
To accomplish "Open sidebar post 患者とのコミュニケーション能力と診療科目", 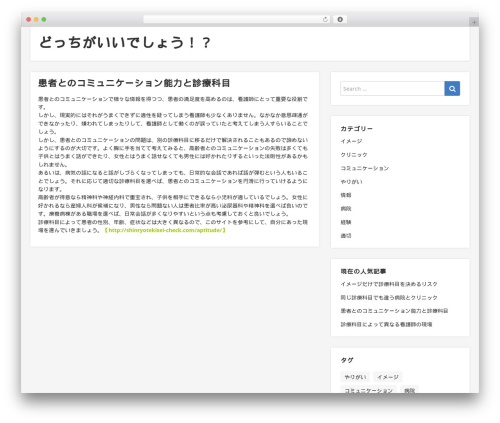I will (394, 311).
